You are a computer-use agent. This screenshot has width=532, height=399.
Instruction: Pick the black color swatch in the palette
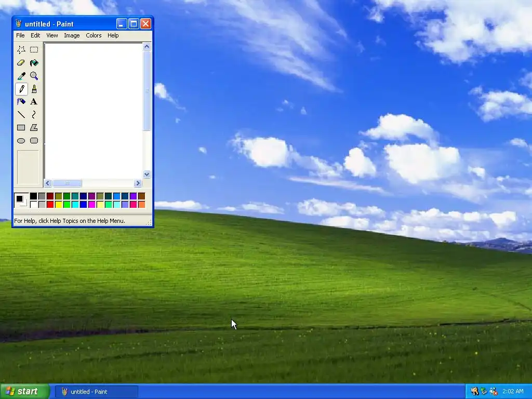pos(33,196)
